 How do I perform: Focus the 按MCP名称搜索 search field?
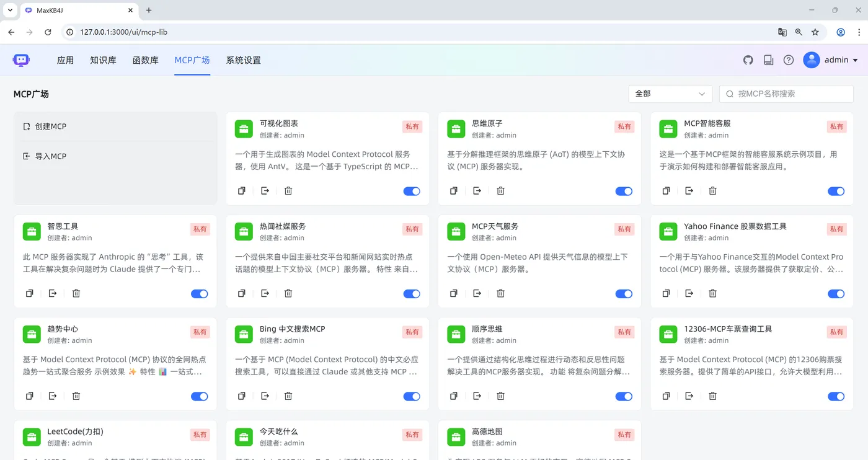pyautogui.click(x=786, y=94)
